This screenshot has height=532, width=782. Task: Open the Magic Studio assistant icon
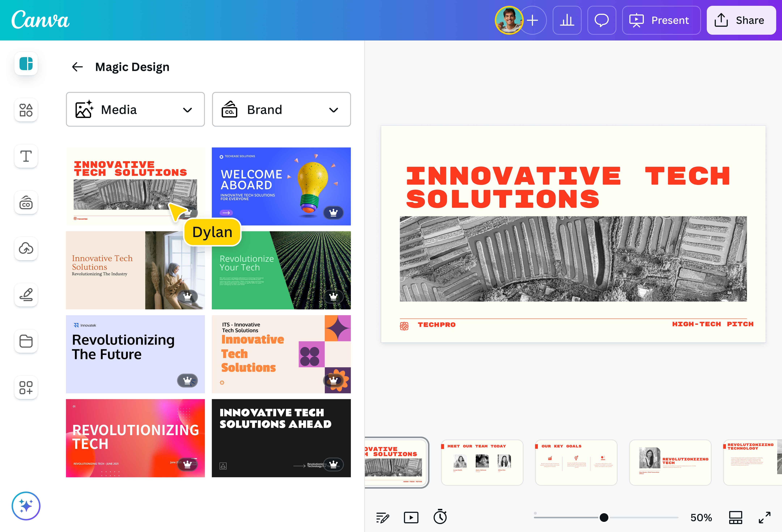pyautogui.click(x=26, y=506)
